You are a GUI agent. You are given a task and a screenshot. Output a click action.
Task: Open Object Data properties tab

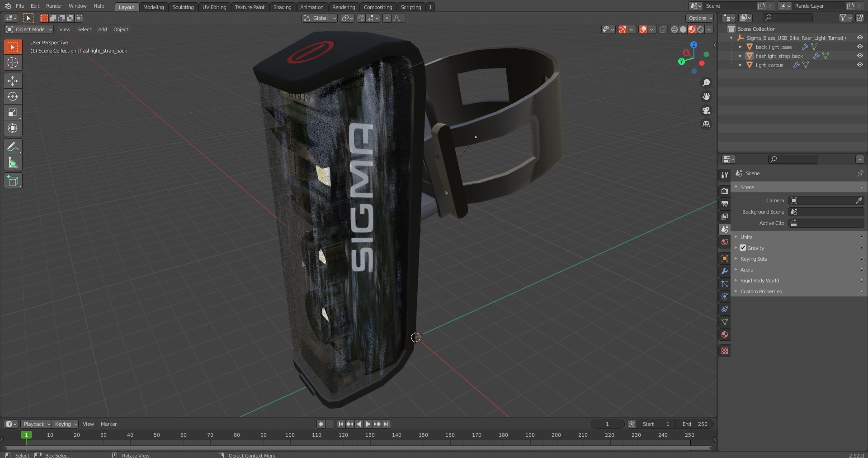725,322
